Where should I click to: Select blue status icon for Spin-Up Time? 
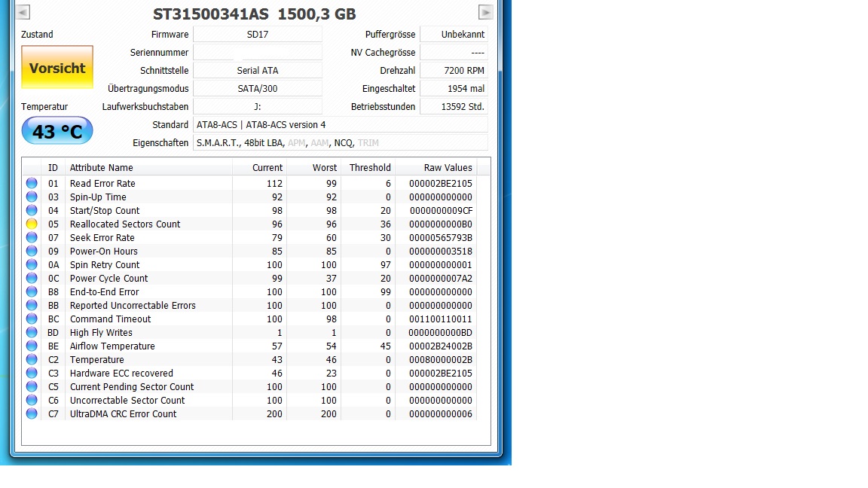[32, 197]
